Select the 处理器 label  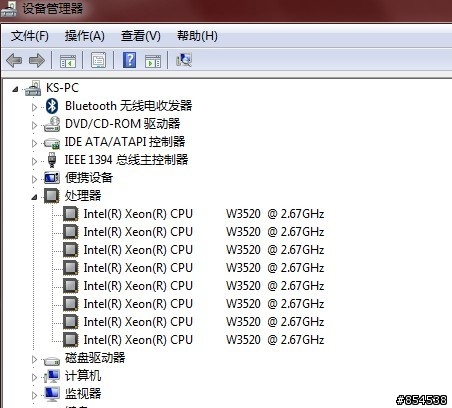(83, 196)
